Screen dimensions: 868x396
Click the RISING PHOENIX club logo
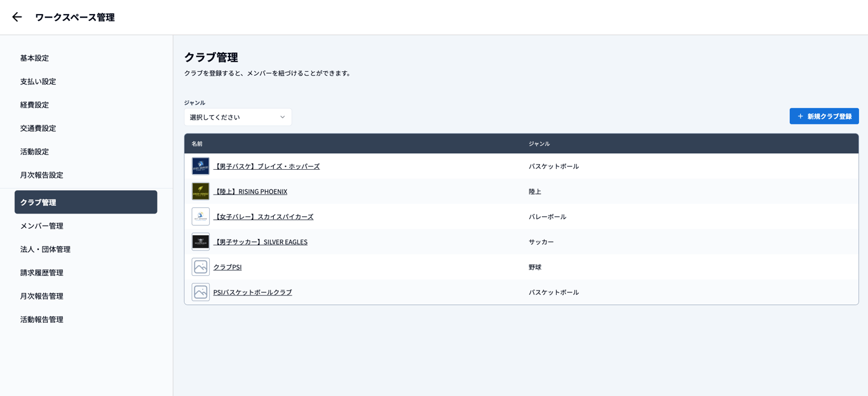200,191
